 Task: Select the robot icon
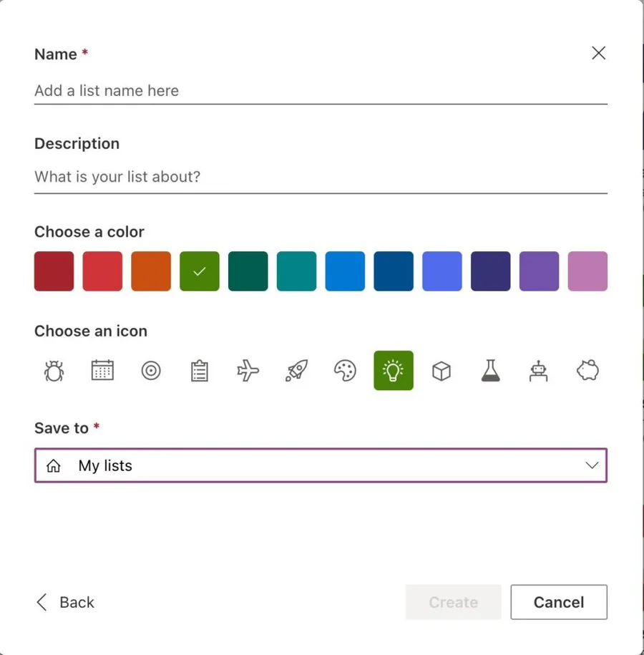539,371
